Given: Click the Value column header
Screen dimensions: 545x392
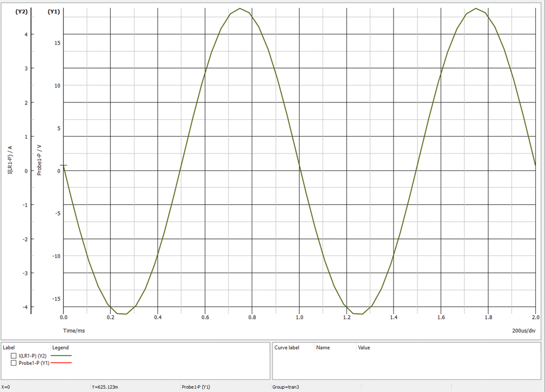Looking at the screenshot, I should [364, 347].
